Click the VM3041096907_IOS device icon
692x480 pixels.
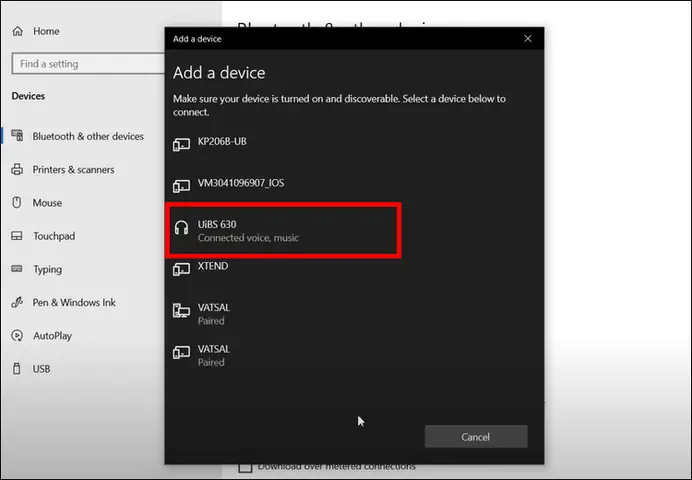(x=181, y=186)
